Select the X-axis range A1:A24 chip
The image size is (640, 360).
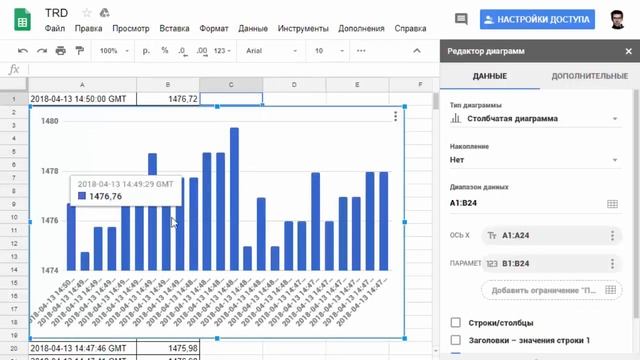coord(551,236)
